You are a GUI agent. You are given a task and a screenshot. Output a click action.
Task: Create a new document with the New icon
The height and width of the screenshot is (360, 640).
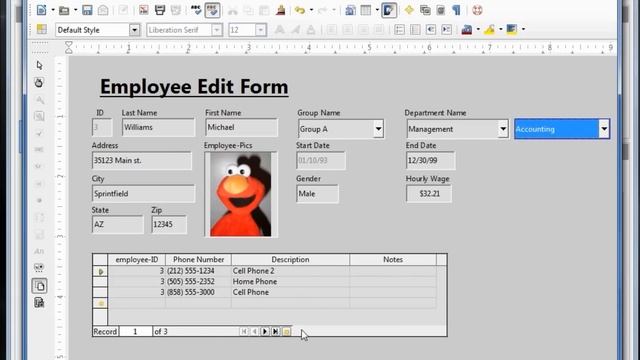coord(41,10)
